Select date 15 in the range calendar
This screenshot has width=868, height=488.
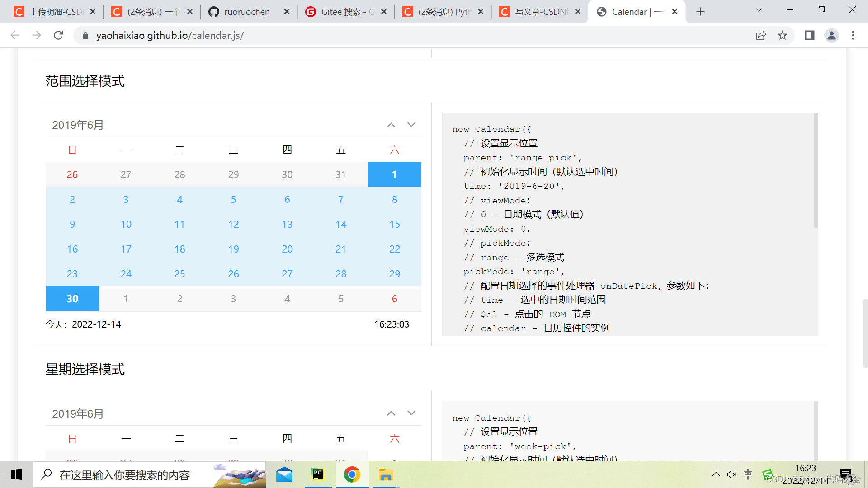pos(394,224)
